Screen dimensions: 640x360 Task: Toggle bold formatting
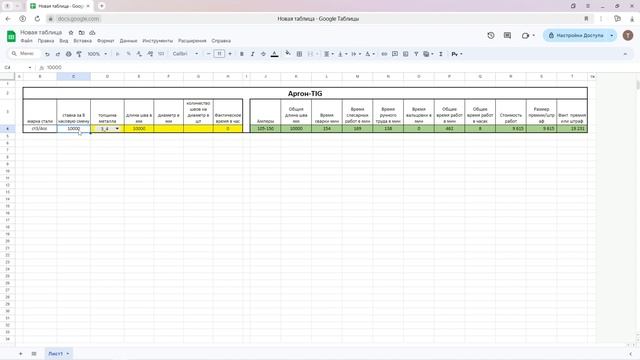pyautogui.click(x=242, y=54)
